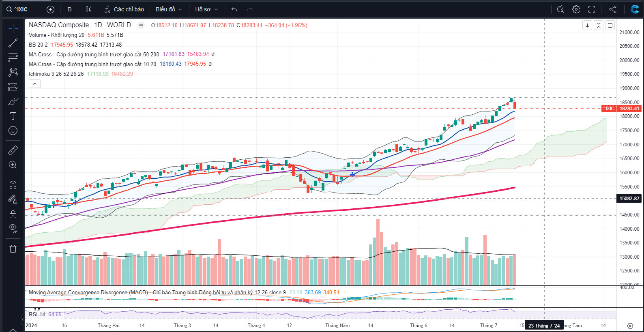Select the MA Cross 50 200 indicator legend
This screenshot has width=644, height=332.
tap(94, 54)
